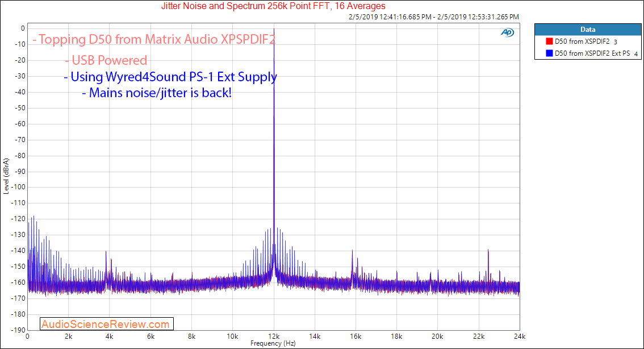Viewport: 644px width, 349px height.
Task: Click the 12k tick label on frequency axis
Action: [274, 336]
